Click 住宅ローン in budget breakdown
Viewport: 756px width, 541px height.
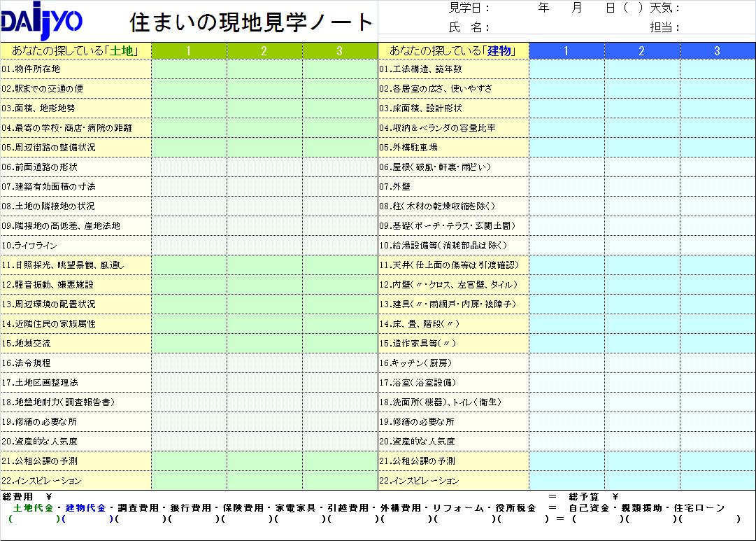[x=699, y=507]
